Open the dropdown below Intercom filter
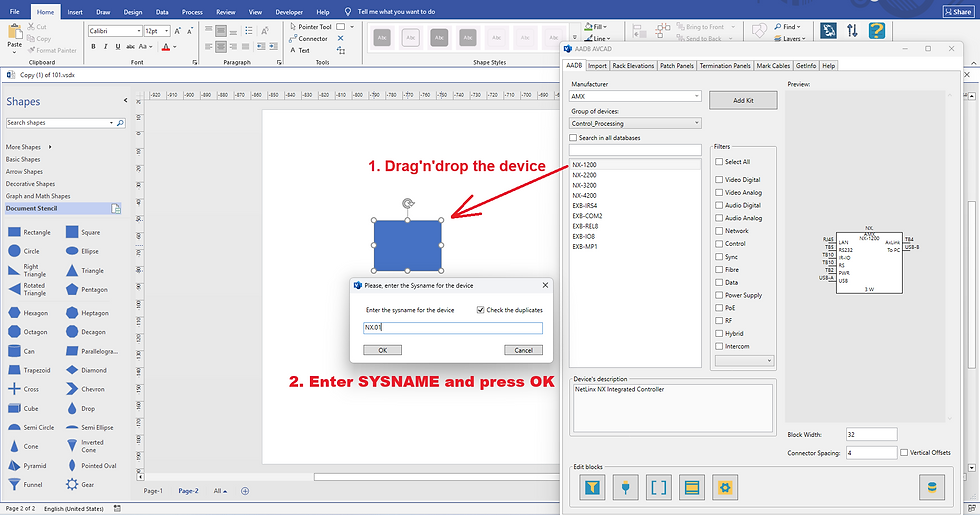 point(744,361)
